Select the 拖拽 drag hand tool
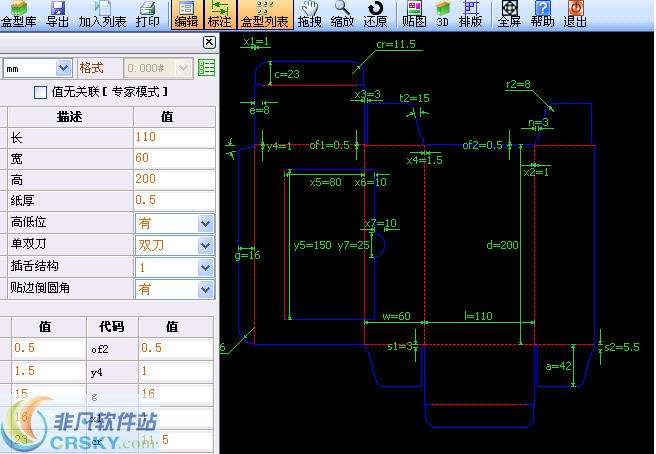Screen dimensions: 656x454 309,15
